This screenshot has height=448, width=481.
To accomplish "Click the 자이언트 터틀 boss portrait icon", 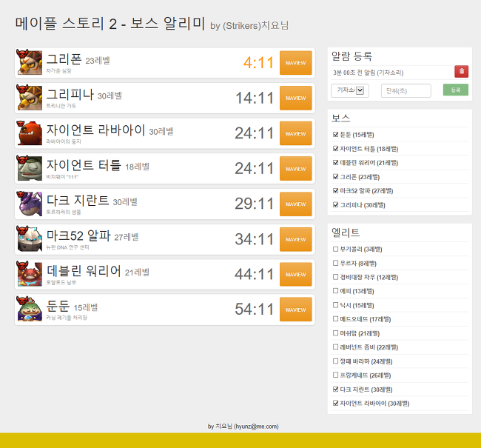I will pyautogui.click(x=30, y=168).
